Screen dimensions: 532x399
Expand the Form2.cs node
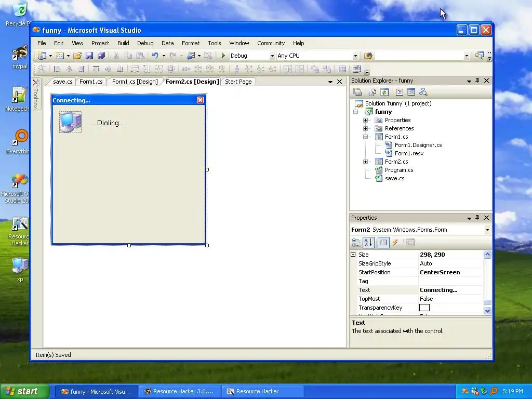pos(365,162)
